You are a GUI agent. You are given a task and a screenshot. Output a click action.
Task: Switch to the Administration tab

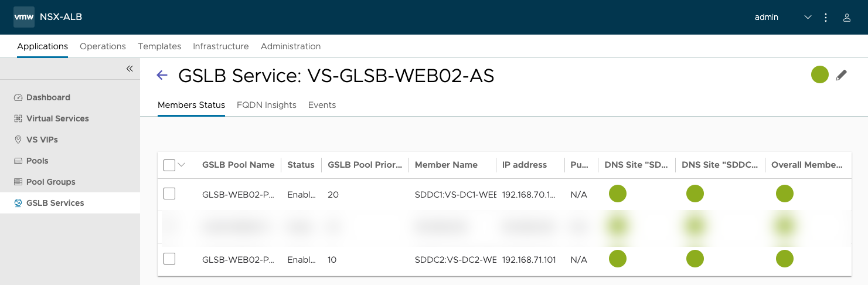(291, 46)
